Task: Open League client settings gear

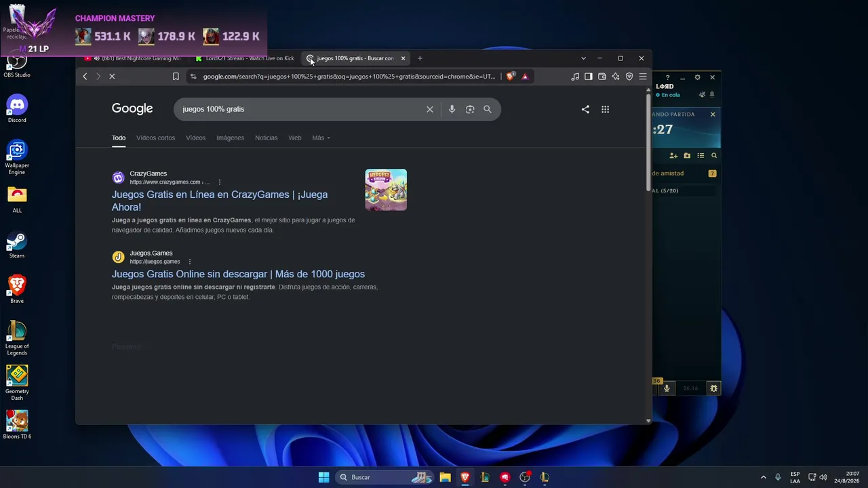Action: click(x=697, y=77)
